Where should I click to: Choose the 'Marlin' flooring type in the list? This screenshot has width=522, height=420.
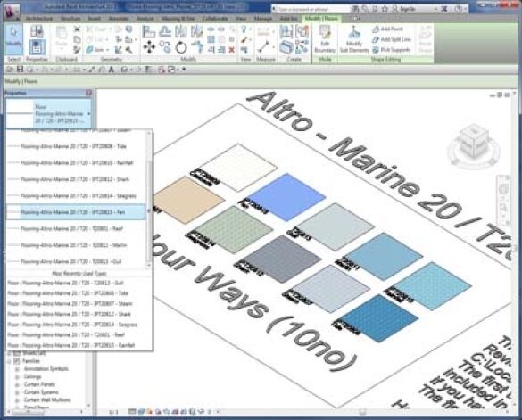point(76,245)
